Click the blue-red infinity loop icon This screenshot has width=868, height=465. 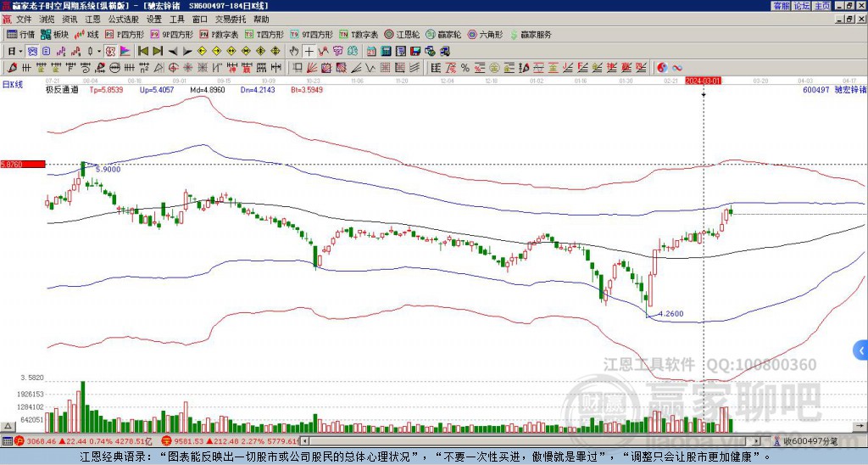(x=677, y=68)
